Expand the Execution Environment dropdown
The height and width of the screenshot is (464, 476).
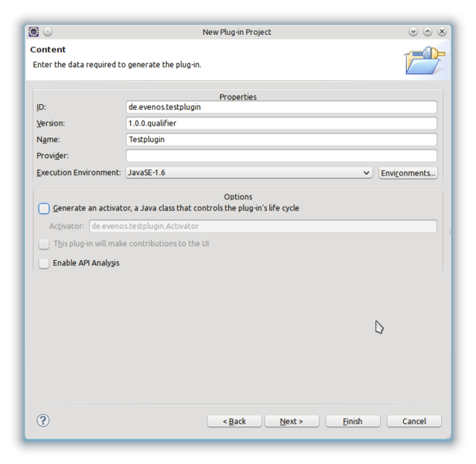(x=249, y=173)
